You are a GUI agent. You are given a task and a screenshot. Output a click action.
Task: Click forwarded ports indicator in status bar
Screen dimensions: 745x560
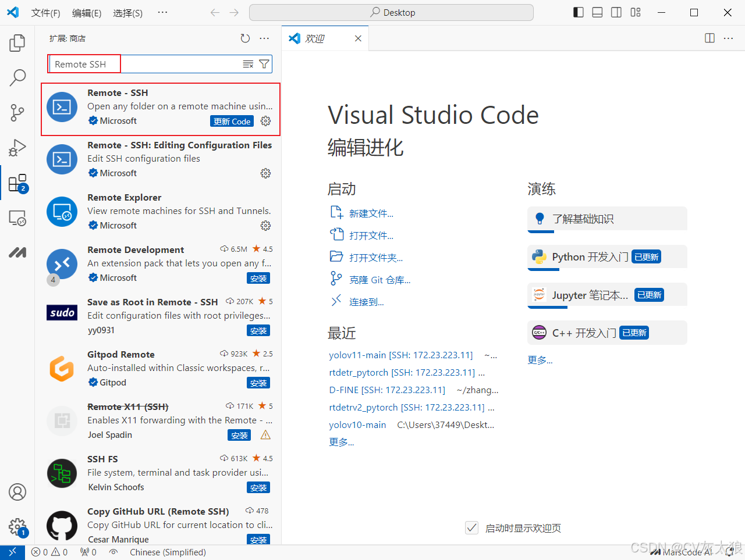88,552
